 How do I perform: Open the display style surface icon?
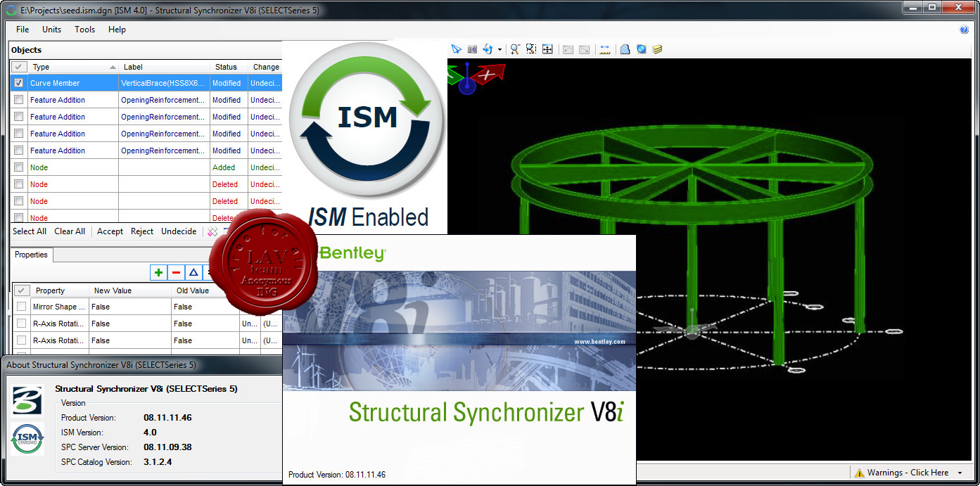click(x=625, y=49)
